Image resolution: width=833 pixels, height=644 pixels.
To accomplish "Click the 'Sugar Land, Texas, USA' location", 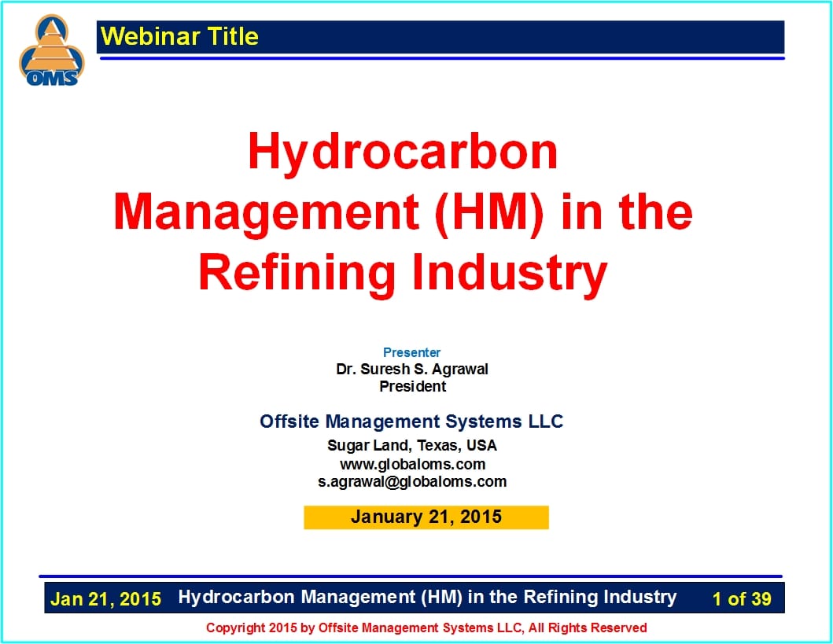I will pos(411,445).
